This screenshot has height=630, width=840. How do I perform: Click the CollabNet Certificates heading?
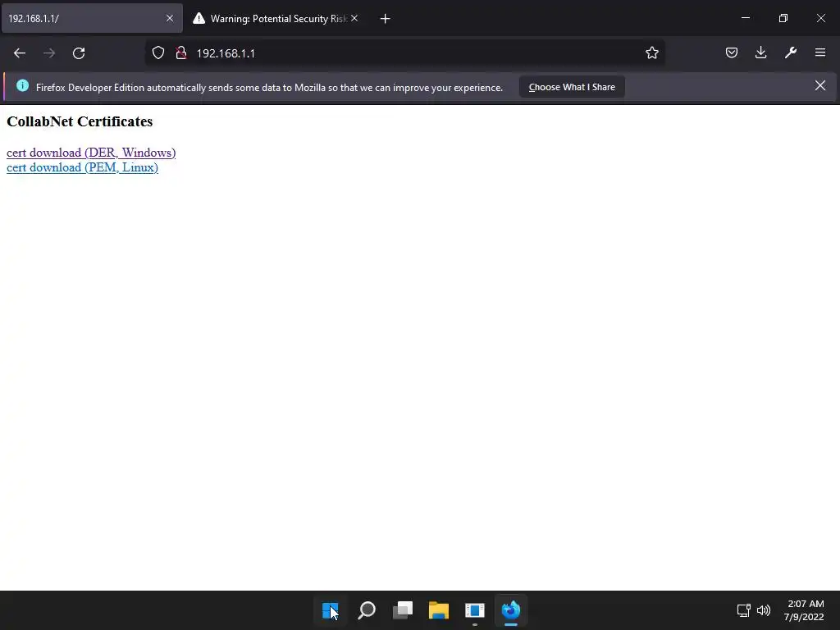[x=80, y=121]
